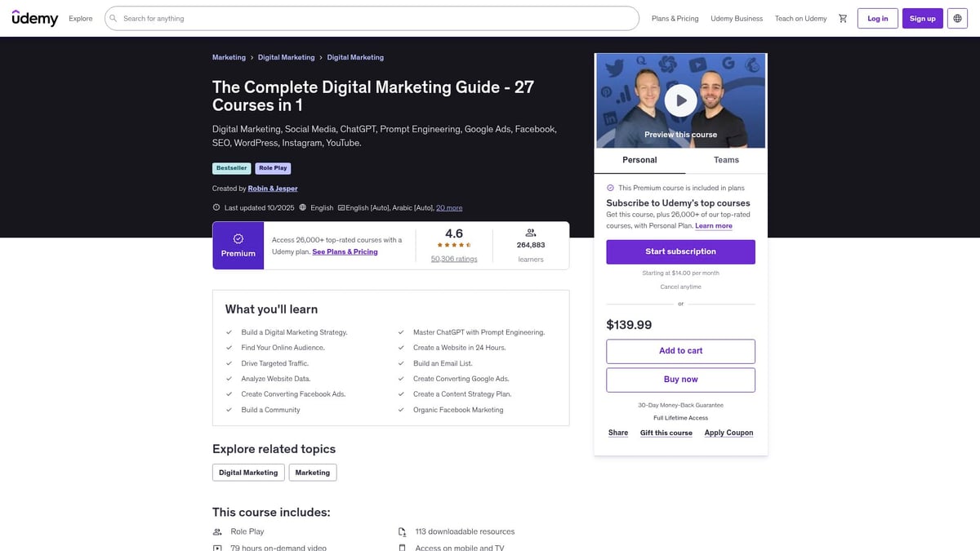Open the Explore dropdown
This screenshot has height=551, width=980.
81,17
